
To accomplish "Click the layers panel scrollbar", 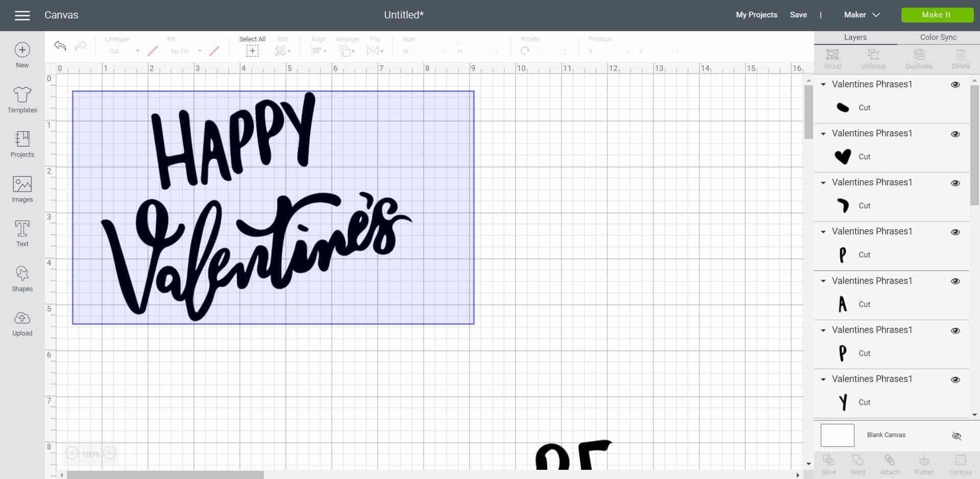I will click(974, 145).
